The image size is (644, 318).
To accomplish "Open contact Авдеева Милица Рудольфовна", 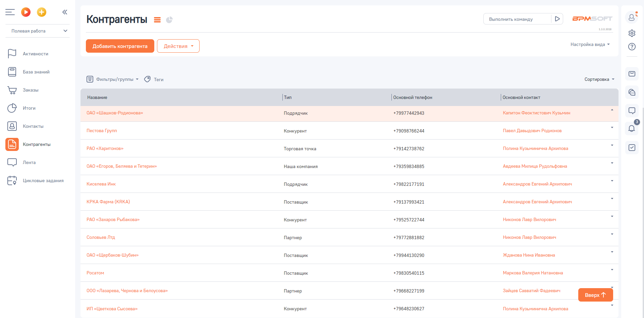I will (535, 166).
